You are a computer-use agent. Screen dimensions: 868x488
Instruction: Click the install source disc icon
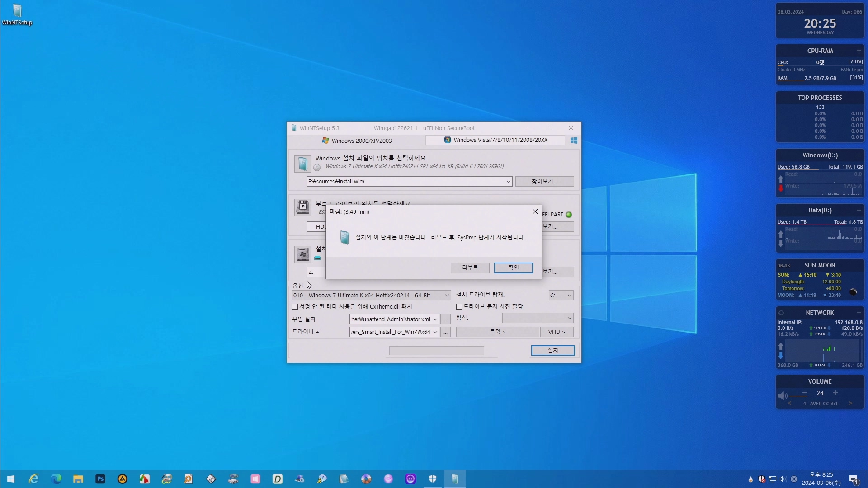point(302,164)
